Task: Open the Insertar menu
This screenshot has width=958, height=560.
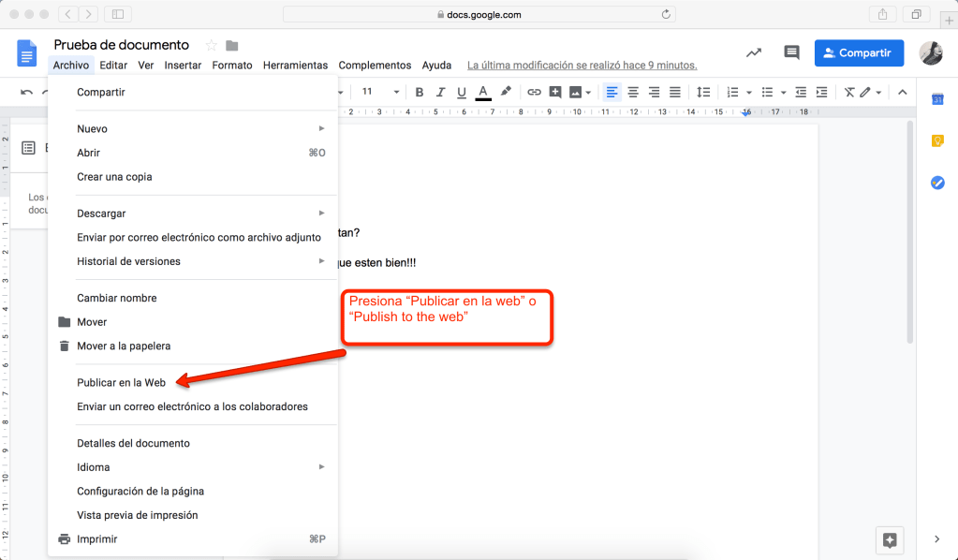Action: click(183, 66)
